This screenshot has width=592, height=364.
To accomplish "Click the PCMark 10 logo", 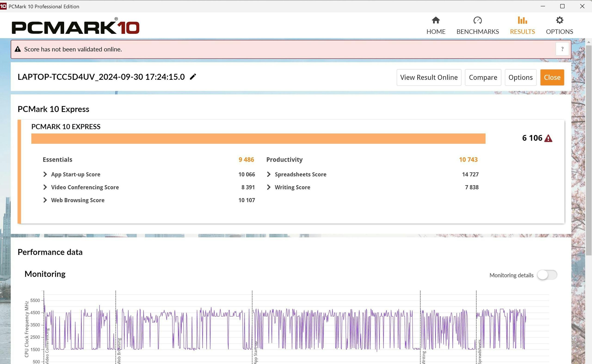I will tap(76, 26).
